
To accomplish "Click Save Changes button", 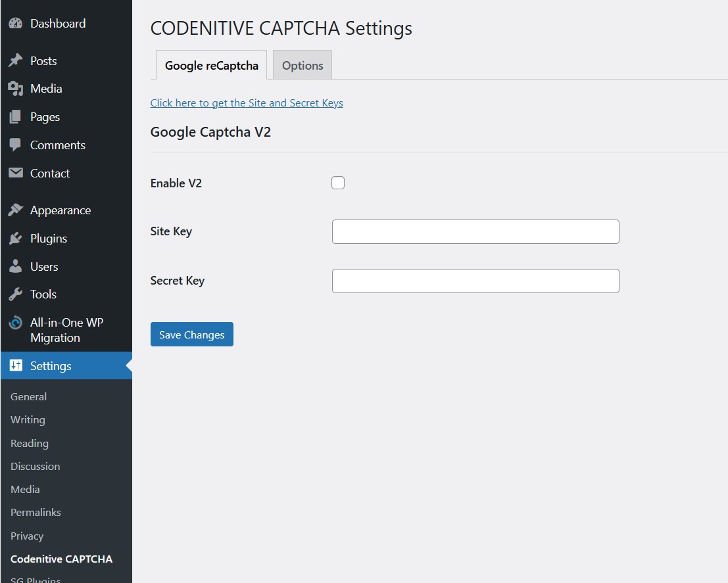I will point(192,334).
